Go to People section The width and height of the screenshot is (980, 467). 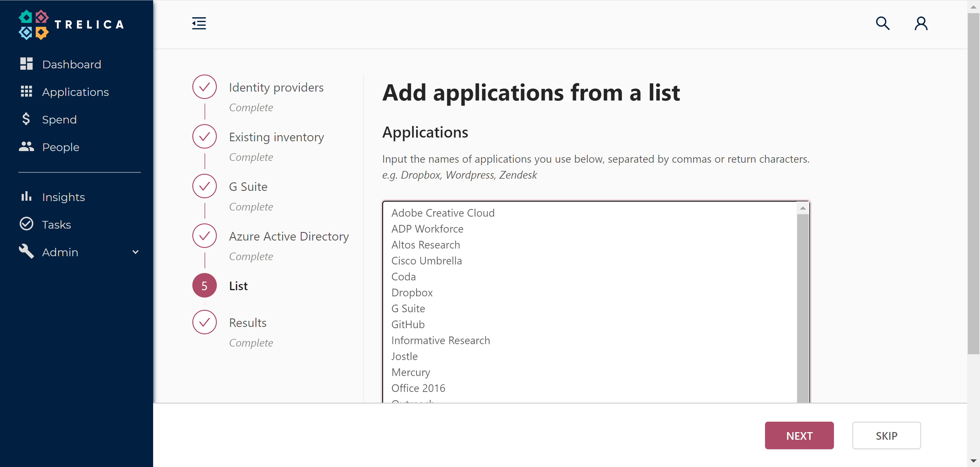(61, 147)
